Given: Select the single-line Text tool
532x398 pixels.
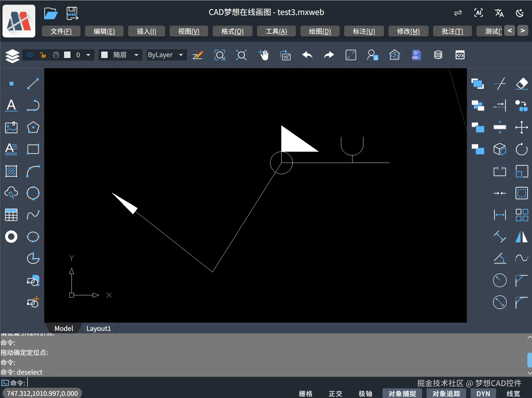Looking at the screenshot, I should click(11, 106).
